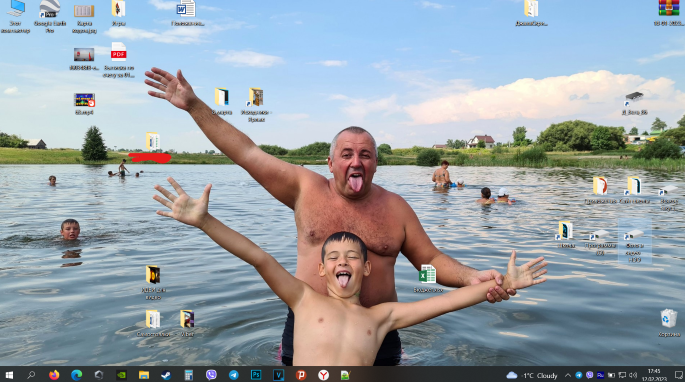
Task: Open the green notepad icon on the taskbar
Action: 346,375
